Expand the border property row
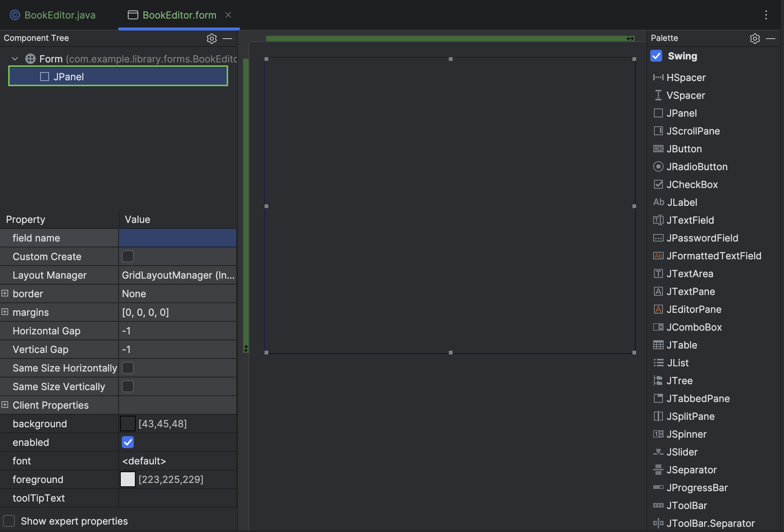Image resolution: width=784 pixels, height=532 pixels. tap(5, 293)
